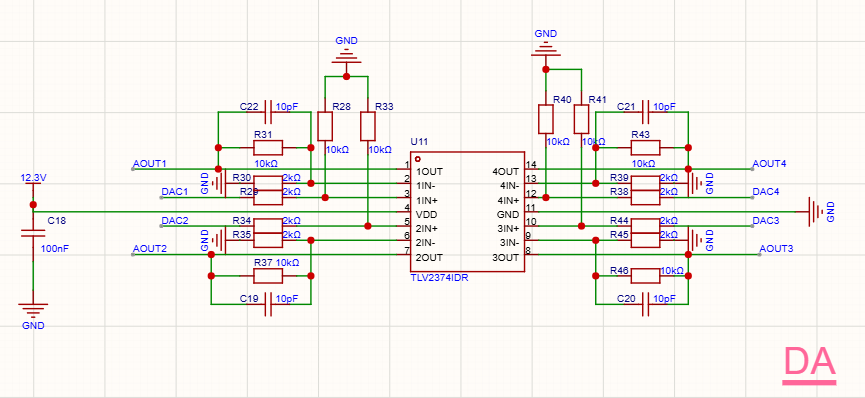Viewport: 865px width, 398px height.
Task: Click the 10pF value beside C20
Action: [665, 299]
